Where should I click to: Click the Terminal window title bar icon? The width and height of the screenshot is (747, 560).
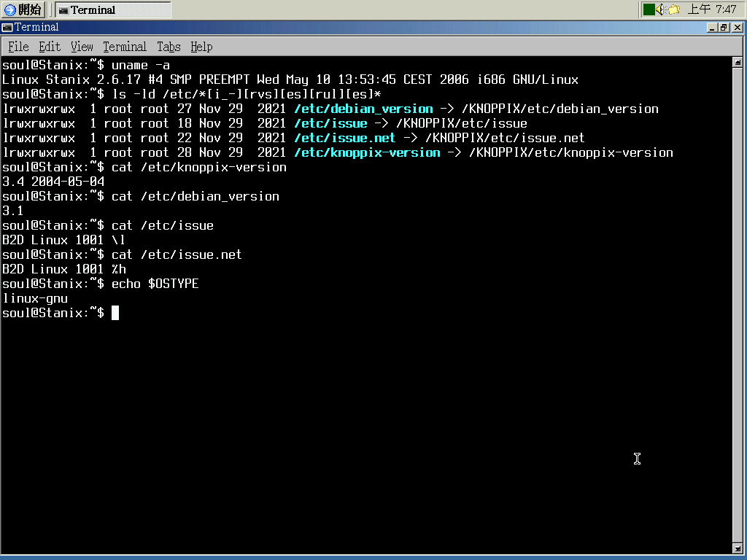point(7,27)
